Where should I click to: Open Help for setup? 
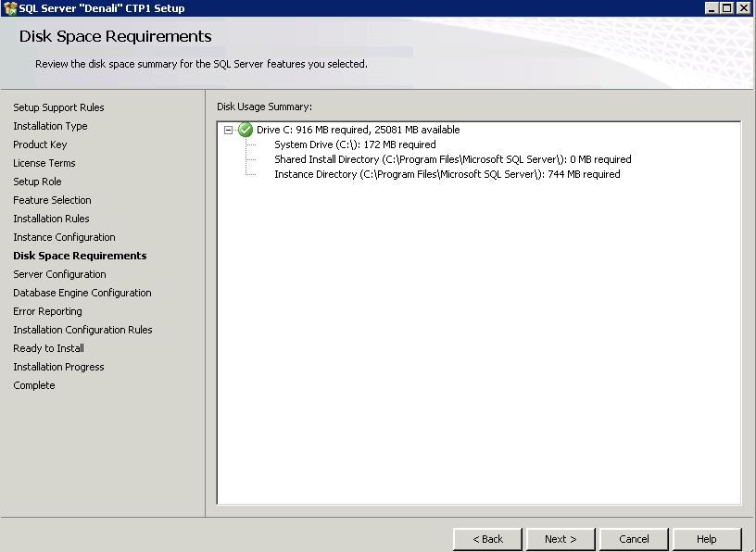[707, 539]
